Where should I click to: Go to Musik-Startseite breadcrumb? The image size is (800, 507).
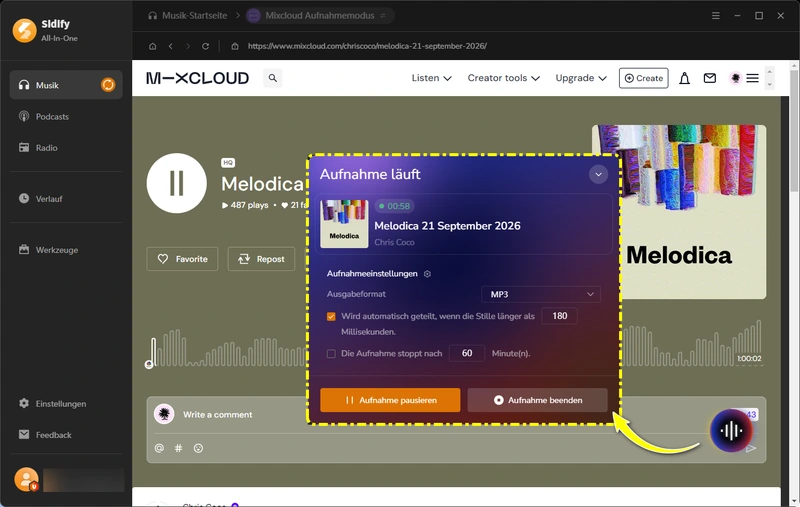(x=188, y=15)
